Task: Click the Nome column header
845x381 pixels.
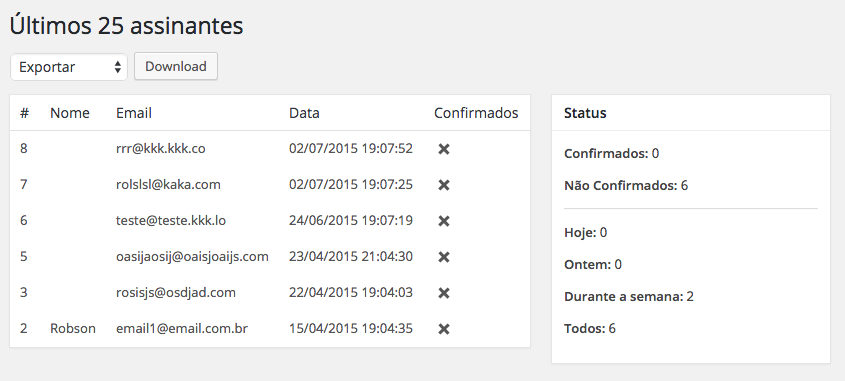Action: coord(70,113)
